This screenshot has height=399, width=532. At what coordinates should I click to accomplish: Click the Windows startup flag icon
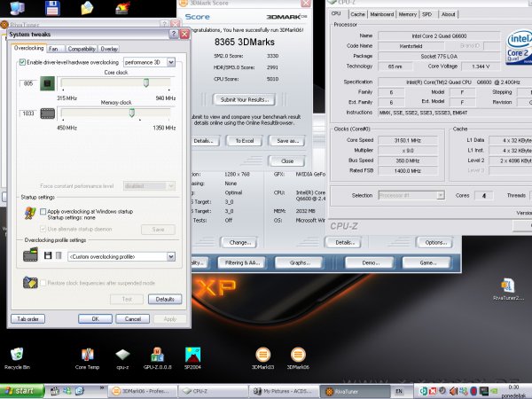(x=30, y=213)
